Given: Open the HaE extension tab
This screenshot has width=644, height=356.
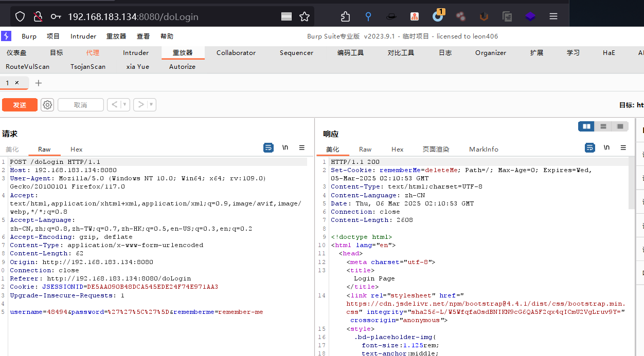Looking at the screenshot, I should pyautogui.click(x=609, y=53).
